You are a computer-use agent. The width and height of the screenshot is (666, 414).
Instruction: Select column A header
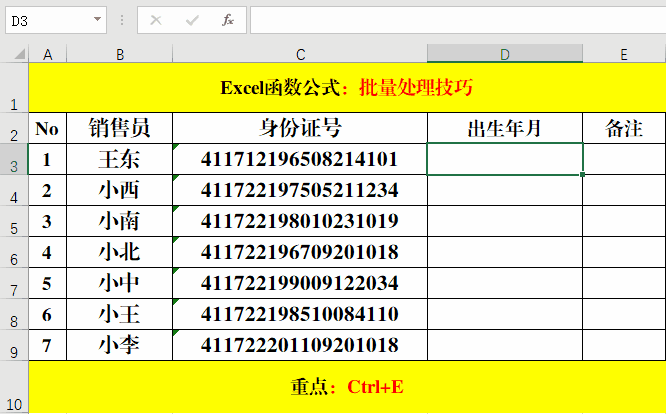pyautogui.click(x=48, y=54)
